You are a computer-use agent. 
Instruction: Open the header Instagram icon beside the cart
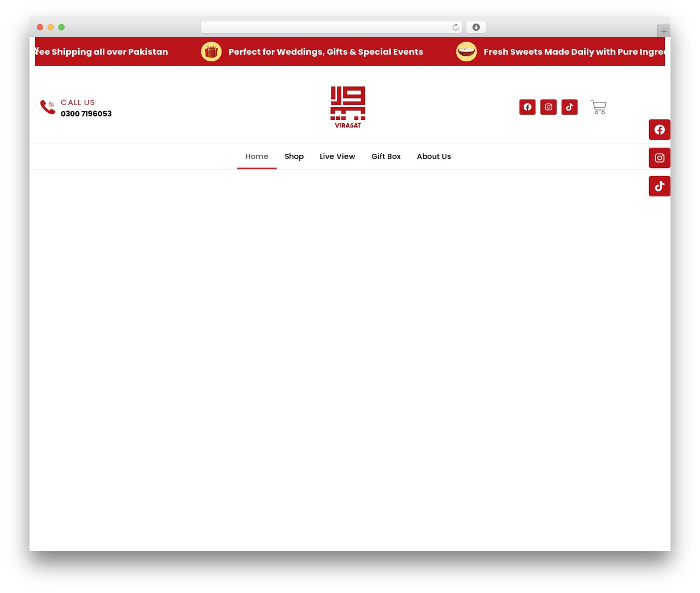pyautogui.click(x=549, y=107)
